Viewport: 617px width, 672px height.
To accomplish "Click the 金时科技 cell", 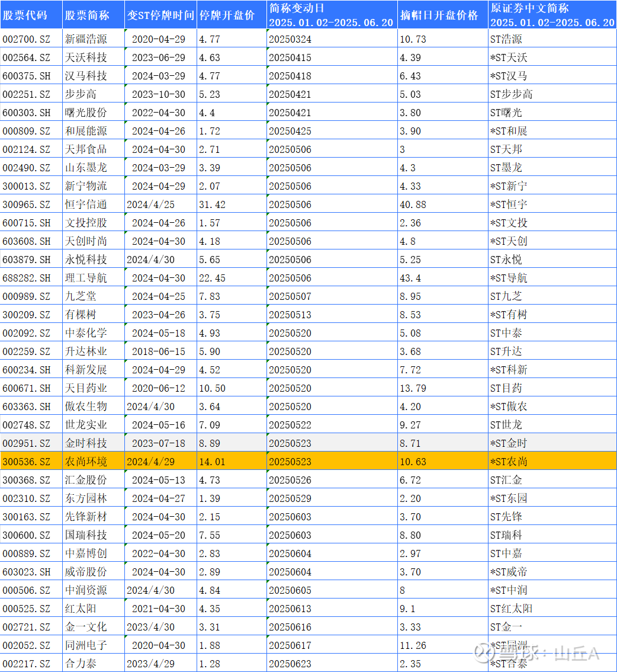I will tap(94, 443).
